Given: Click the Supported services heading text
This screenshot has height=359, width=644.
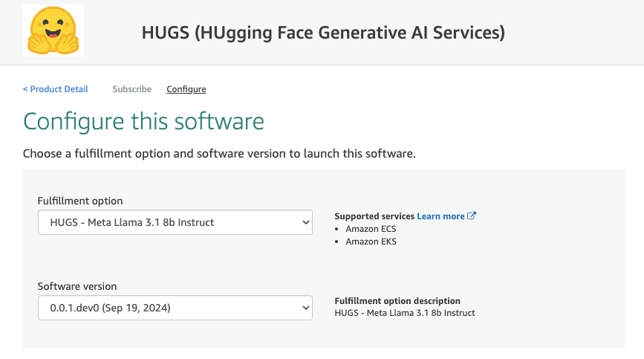Looking at the screenshot, I should coord(374,216).
